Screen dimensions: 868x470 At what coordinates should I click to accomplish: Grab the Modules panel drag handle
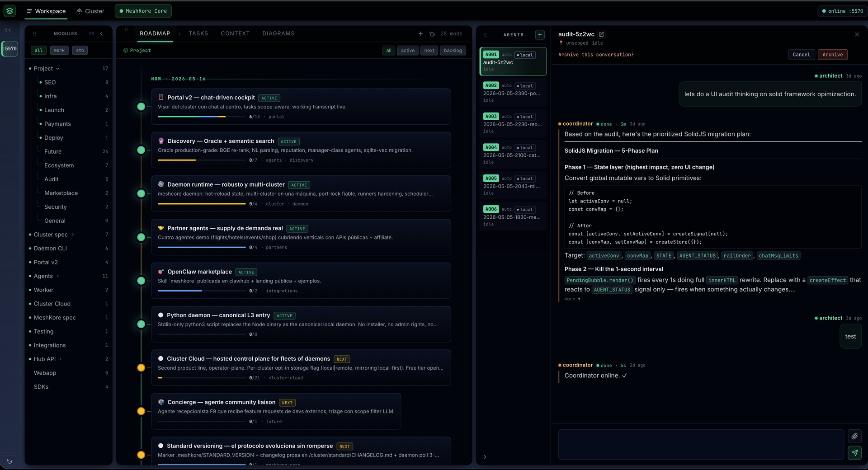click(35, 33)
